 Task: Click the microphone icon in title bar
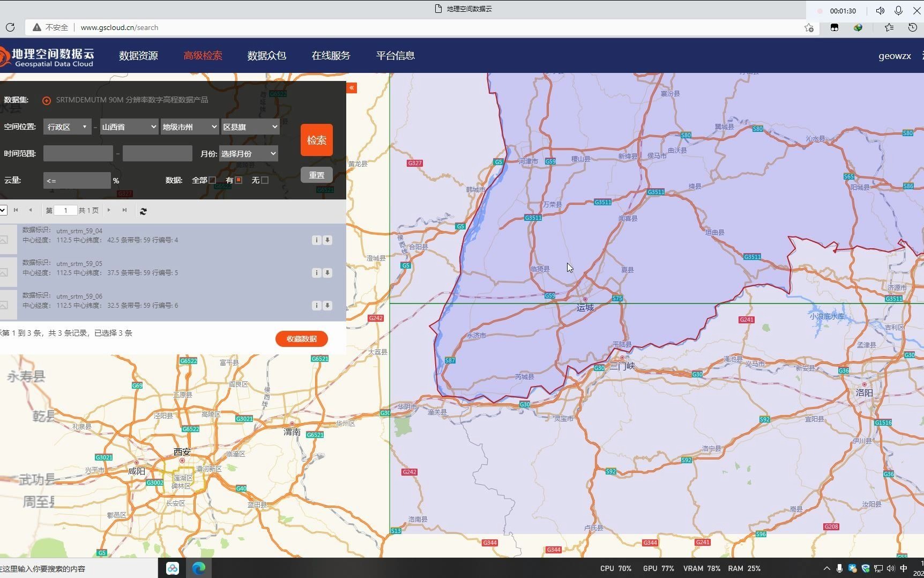click(898, 10)
